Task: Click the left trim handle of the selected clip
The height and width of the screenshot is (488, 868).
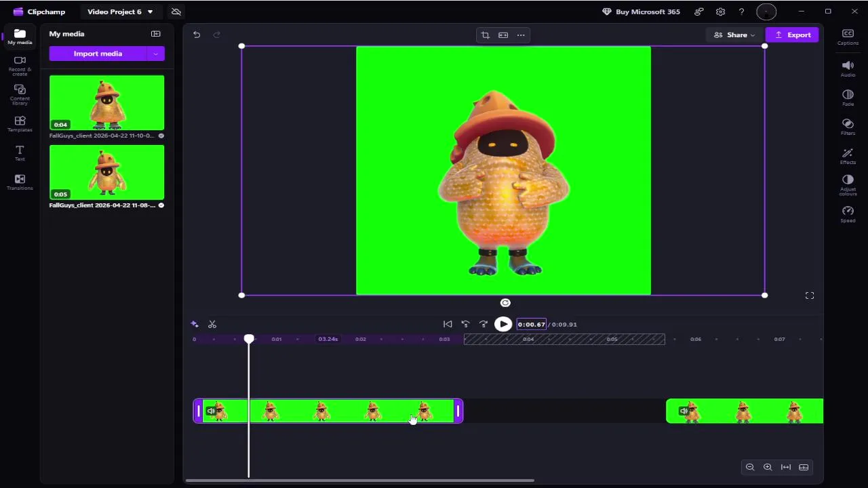Action: click(x=199, y=411)
